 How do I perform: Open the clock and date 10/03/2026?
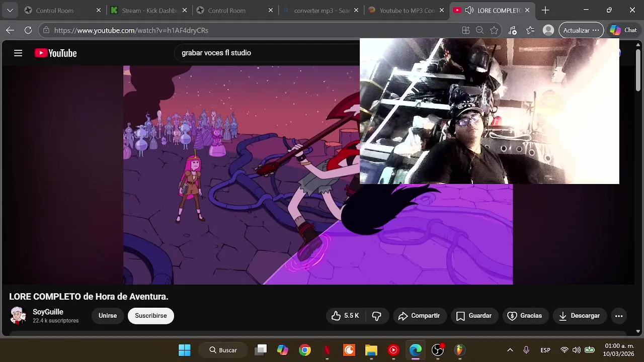619,350
